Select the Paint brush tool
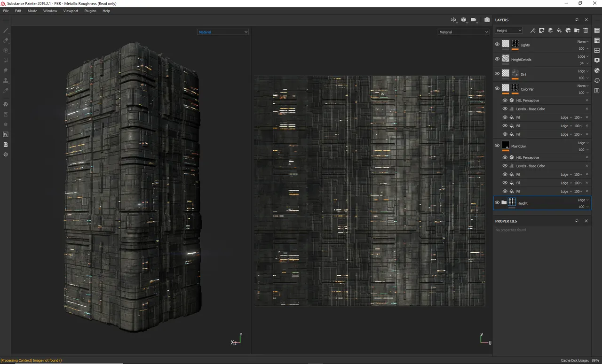The image size is (602, 364). 6,31
